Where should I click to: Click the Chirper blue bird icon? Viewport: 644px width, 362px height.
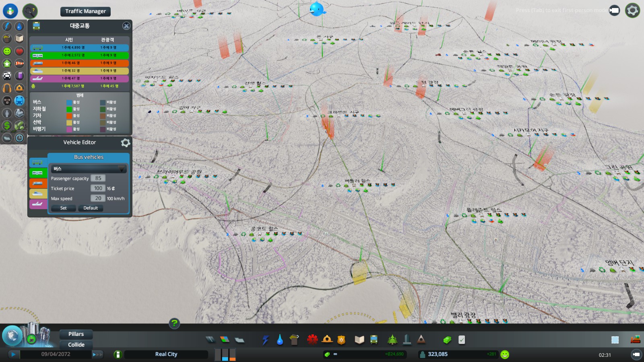tap(317, 9)
